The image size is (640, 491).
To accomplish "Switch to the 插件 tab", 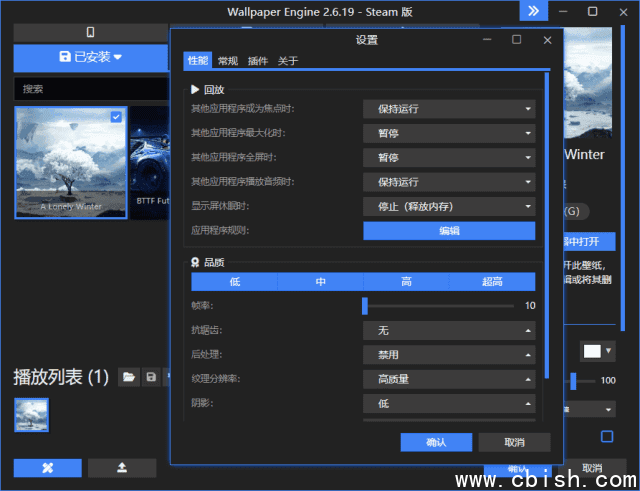I will click(x=257, y=61).
